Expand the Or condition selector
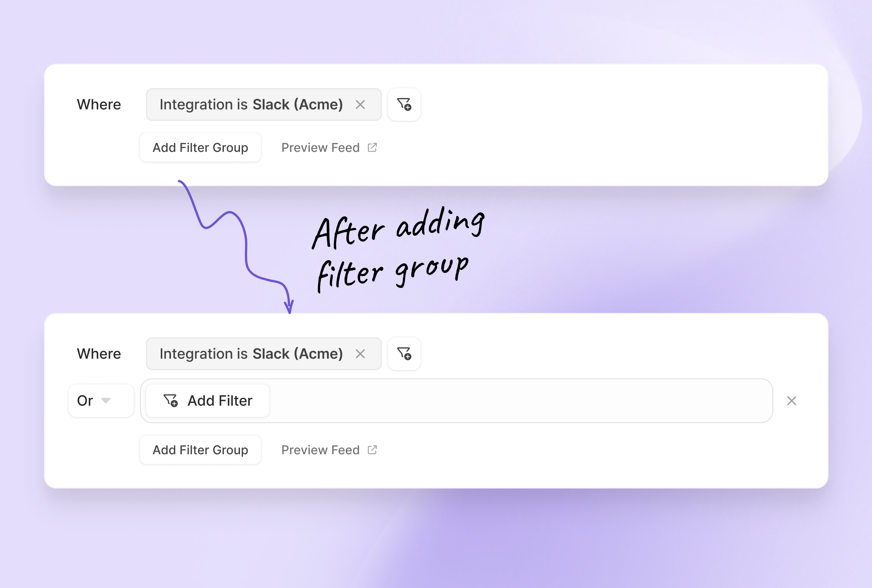 pos(101,400)
